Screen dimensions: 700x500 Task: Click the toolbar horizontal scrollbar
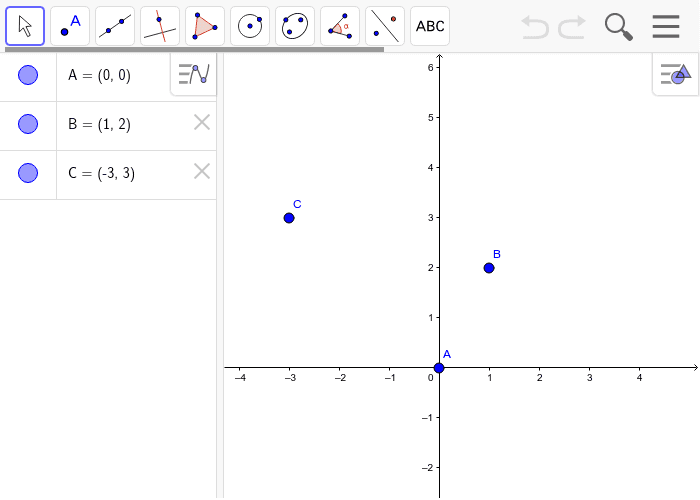(x=194, y=50)
